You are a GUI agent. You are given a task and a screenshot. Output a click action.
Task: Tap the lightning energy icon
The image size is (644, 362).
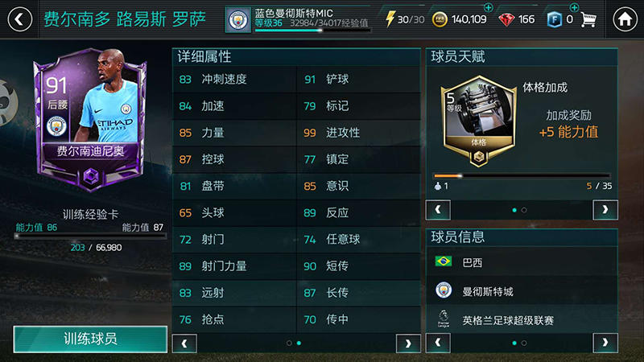point(390,19)
